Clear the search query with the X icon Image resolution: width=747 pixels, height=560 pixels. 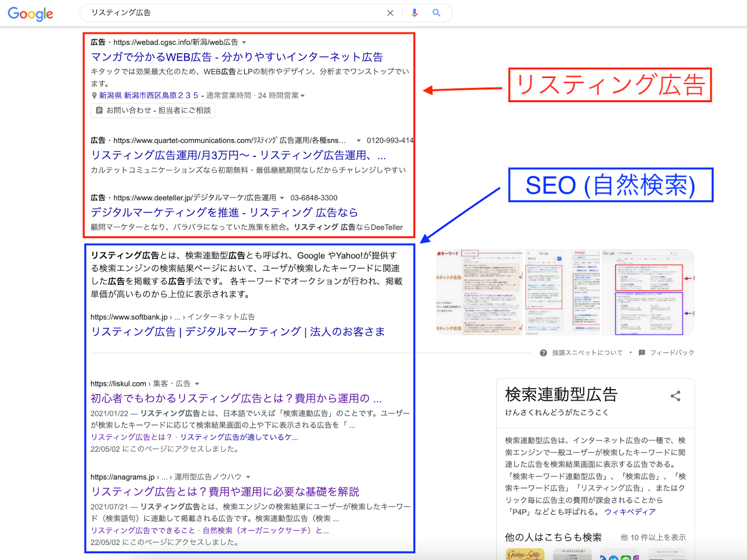point(390,13)
